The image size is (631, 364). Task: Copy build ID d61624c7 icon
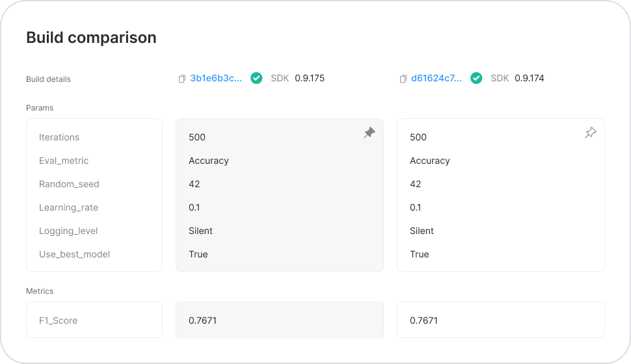pyautogui.click(x=403, y=79)
